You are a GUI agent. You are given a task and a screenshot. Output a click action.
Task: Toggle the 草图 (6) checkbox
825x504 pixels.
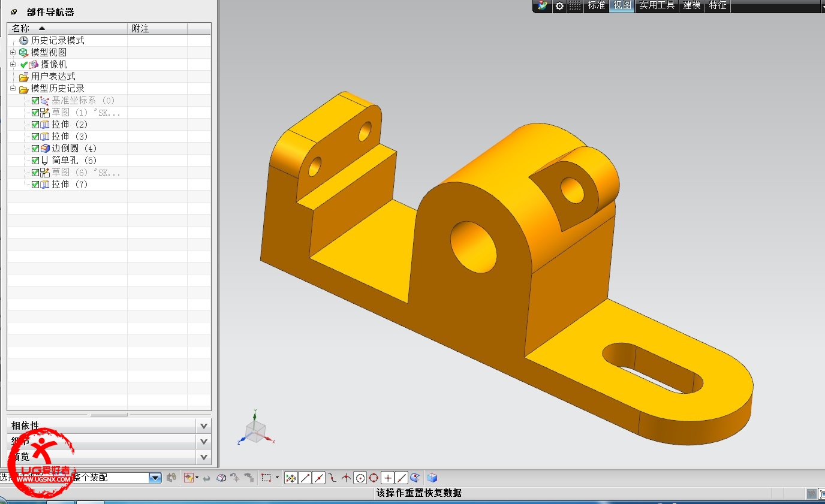[35, 172]
